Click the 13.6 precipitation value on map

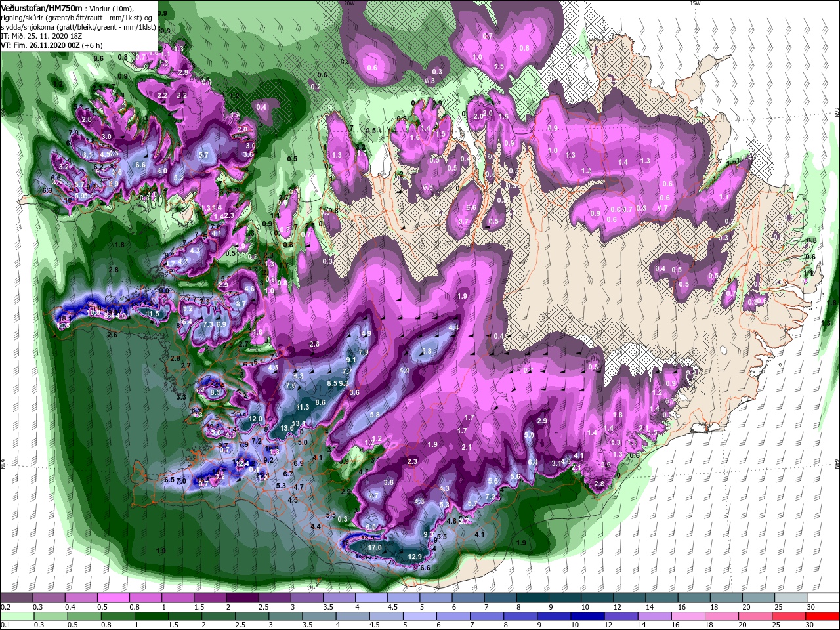coord(287,429)
